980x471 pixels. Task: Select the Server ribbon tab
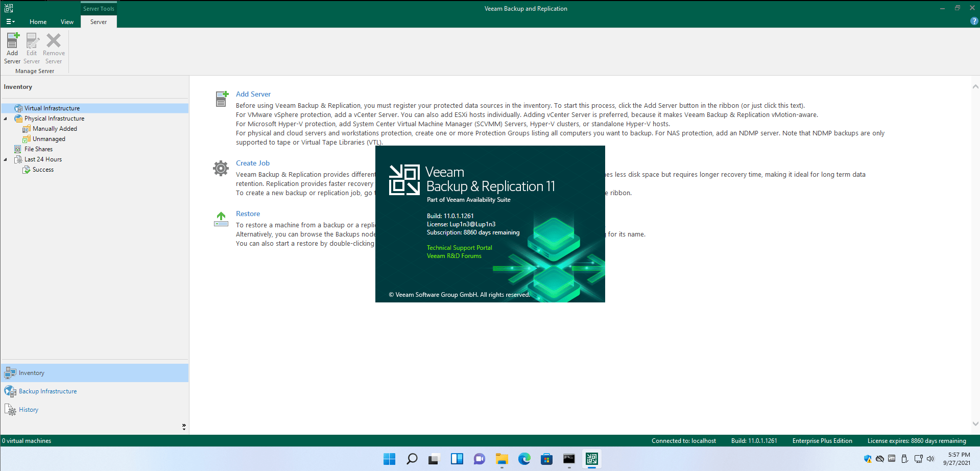(99, 22)
